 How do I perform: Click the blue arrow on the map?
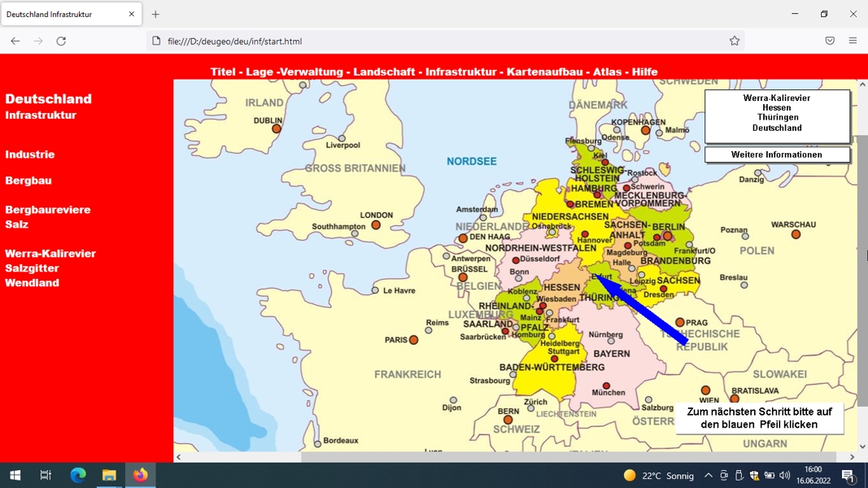642,309
